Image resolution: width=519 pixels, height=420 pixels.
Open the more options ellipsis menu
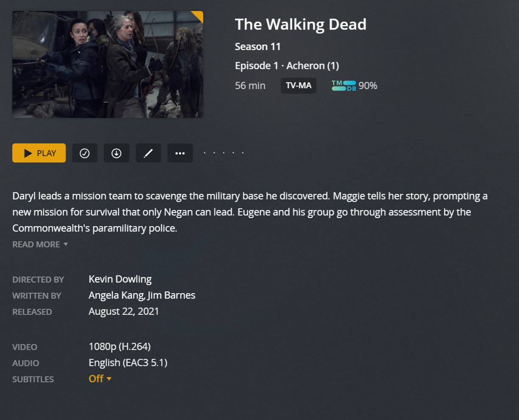tap(180, 153)
